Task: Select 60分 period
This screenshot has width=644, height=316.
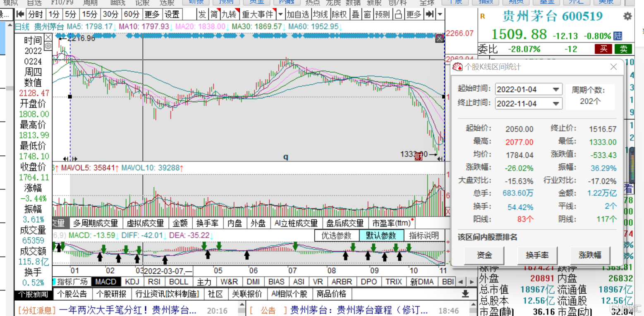Action: click(132, 14)
